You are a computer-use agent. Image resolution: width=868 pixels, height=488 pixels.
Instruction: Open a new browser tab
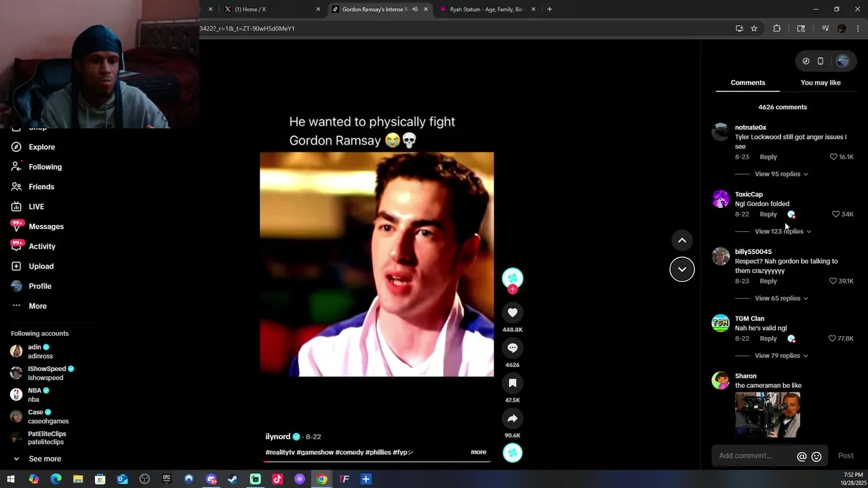point(549,9)
